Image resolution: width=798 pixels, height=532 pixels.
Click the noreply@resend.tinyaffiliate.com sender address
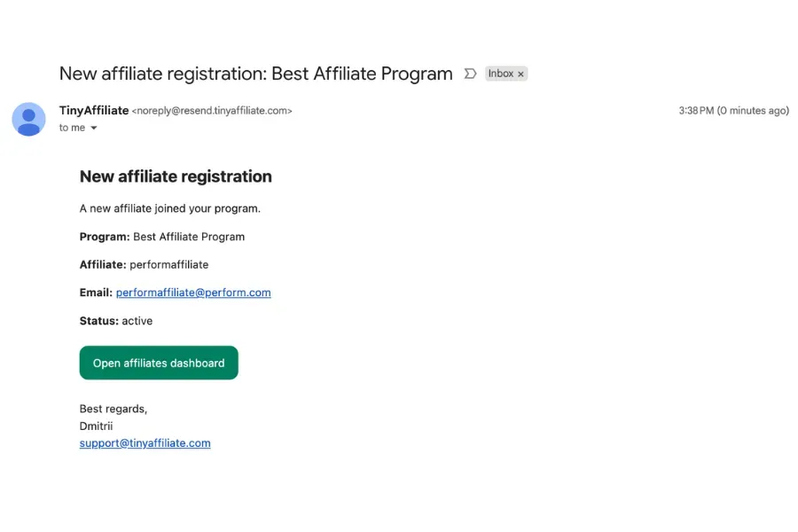[x=212, y=111]
